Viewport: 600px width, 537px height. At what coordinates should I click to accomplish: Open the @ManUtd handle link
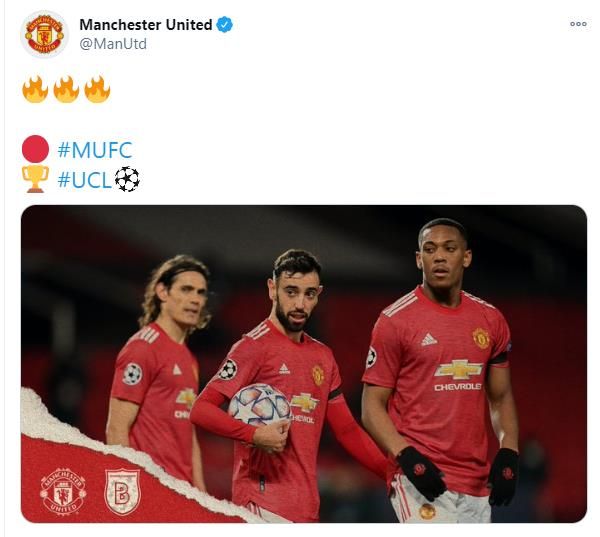point(113,44)
